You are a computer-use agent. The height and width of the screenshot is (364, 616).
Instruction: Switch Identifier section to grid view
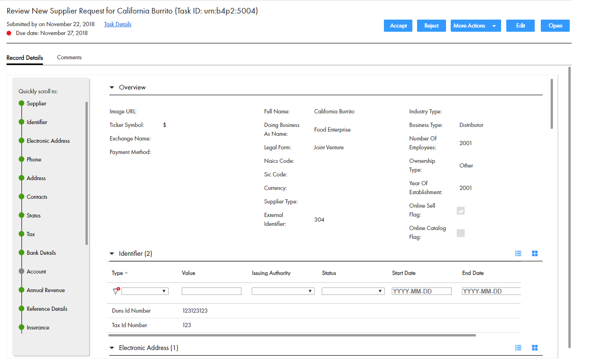[535, 253]
